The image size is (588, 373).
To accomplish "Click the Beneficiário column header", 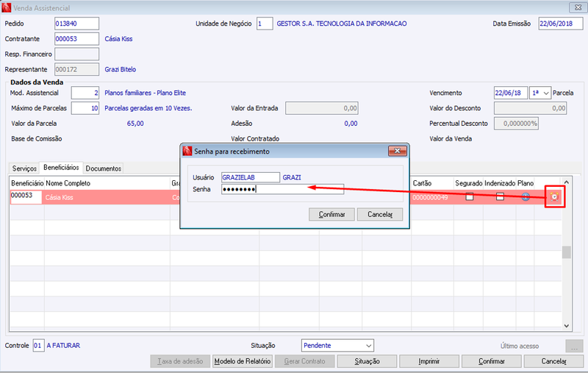I will (27, 183).
